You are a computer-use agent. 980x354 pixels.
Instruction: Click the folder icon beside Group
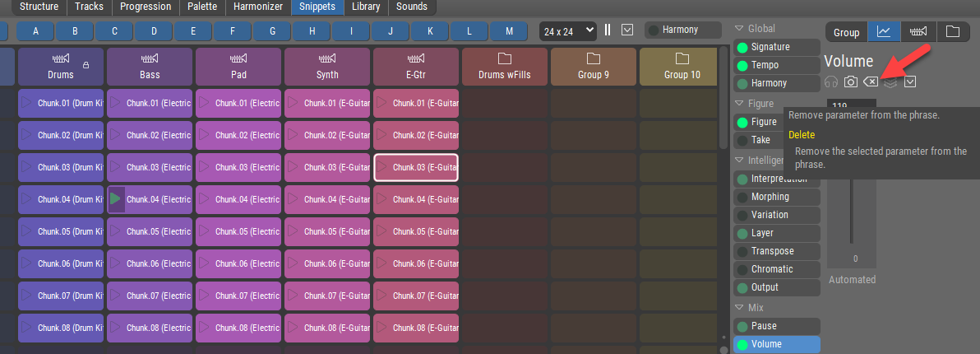pyautogui.click(x=952, y=32)
